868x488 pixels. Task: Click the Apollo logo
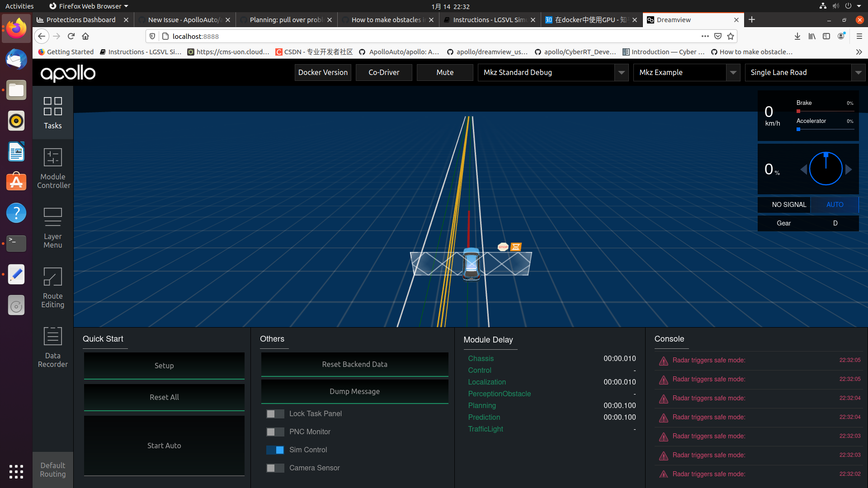[68, 73]
